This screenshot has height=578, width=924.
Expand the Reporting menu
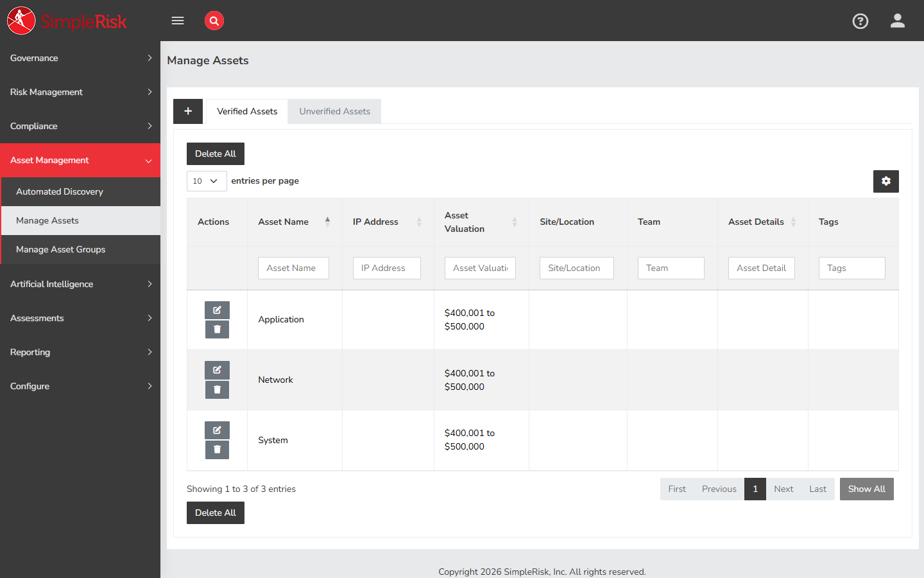pyautogui.click(x=80, y=352)
